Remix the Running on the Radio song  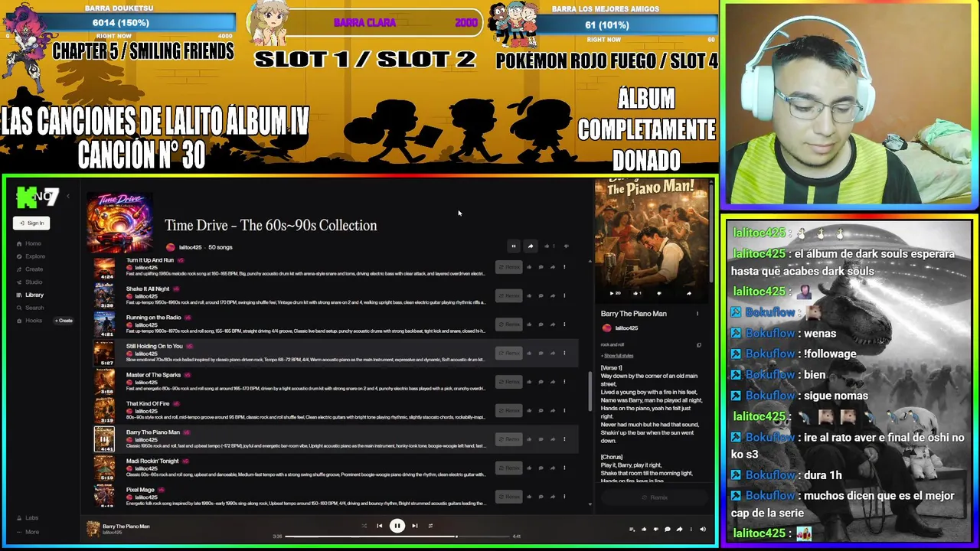point(508,324)
